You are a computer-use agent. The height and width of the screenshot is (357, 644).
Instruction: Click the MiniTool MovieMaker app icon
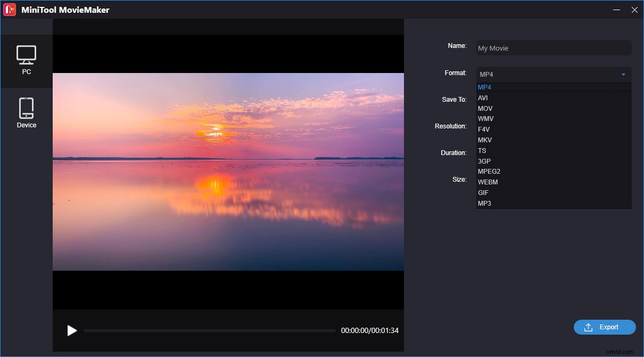pyautogui.click(x=9, y=9)
